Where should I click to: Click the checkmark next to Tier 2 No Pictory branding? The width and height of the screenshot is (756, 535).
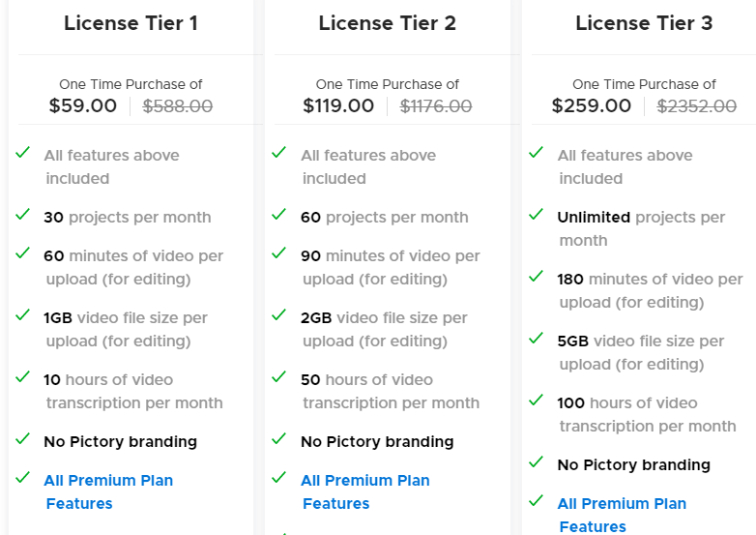279,439
